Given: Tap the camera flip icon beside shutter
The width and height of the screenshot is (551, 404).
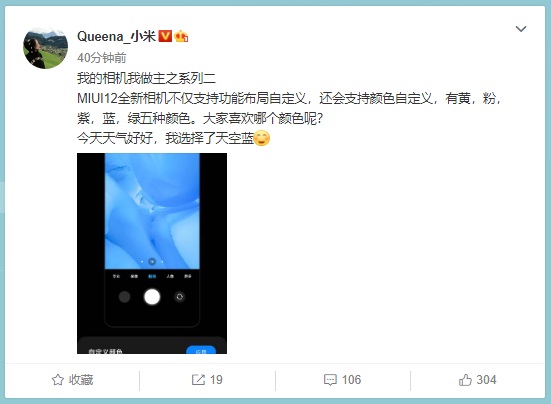Looking at the screenshot, I should [x=180, y=297].
